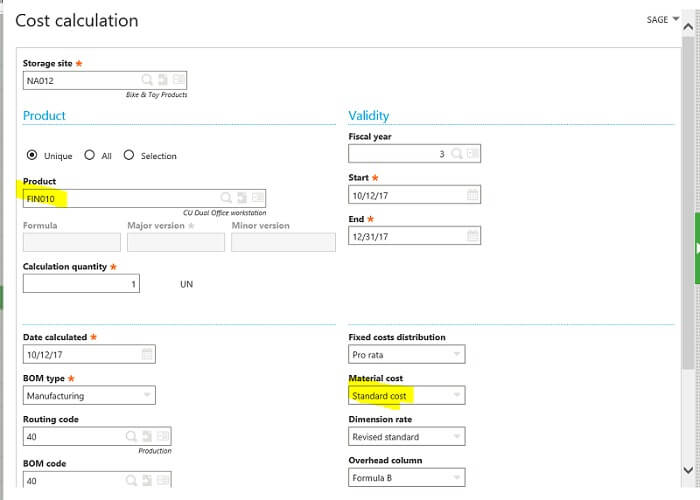700x500 pixels.
Task: Select the Selection radio button
Action: tap(129, 155)
